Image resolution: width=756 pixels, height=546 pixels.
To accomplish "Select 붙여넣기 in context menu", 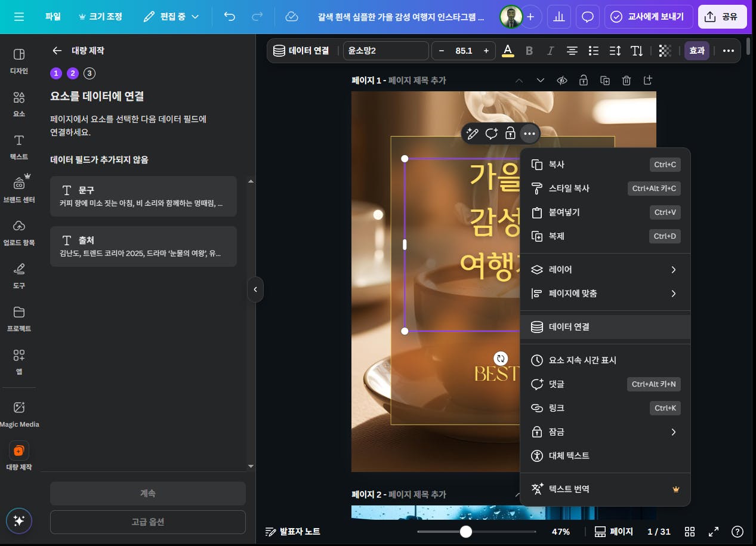I will [x=605, y=212].
